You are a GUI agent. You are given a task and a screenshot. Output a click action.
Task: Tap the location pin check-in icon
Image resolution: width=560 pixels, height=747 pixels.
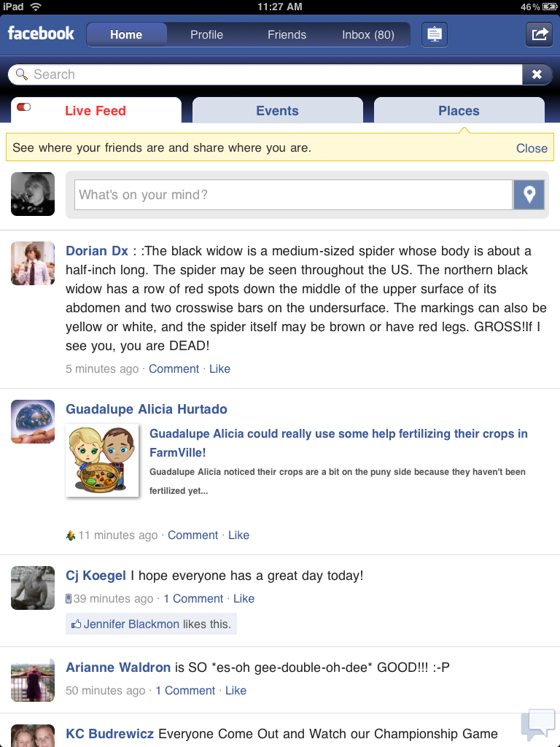[529, 194]
